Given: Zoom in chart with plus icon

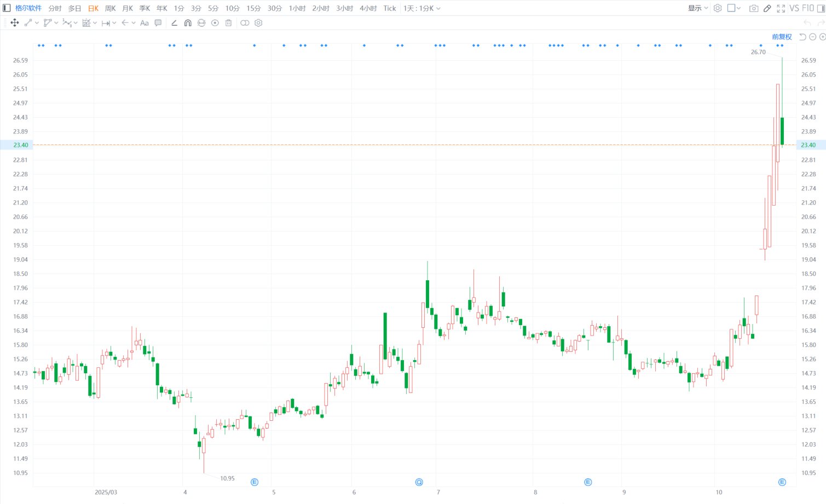Looking at the screenshot, I should click(822, 37).
